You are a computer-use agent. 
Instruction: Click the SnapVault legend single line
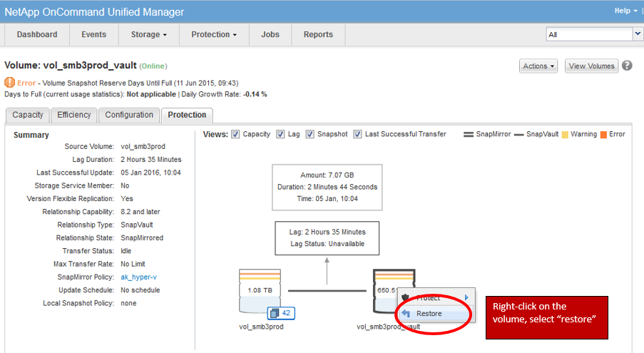pyautogui.click(x=518, y=135)
